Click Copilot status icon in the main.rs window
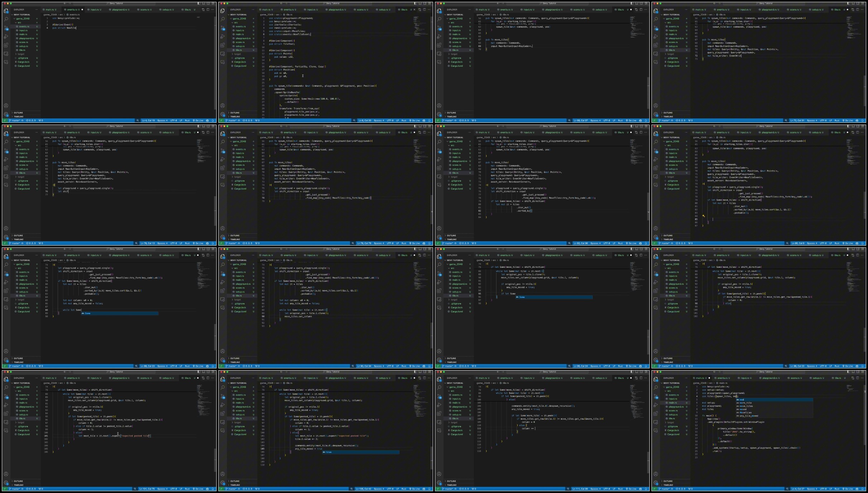Image resolution: width=868 pixels, height=493 pixels. point(857,489)
